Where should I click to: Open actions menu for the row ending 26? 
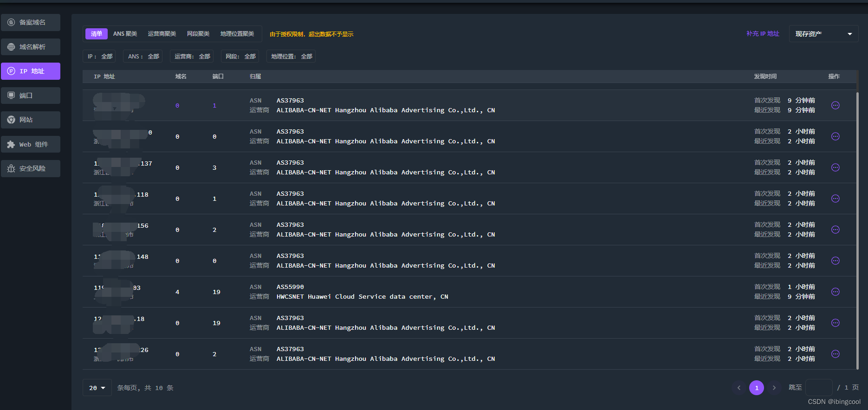(x=835, y=354)
